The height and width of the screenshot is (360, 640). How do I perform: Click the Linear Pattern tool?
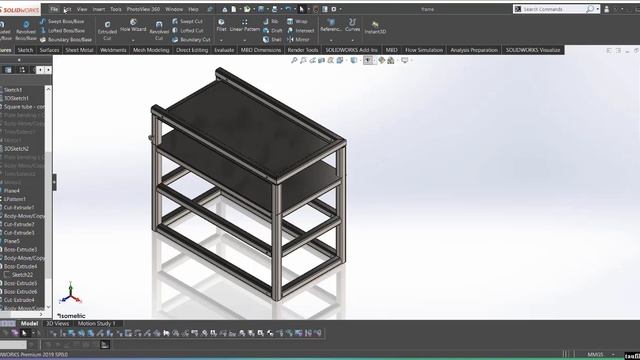(x=244, y=25)
